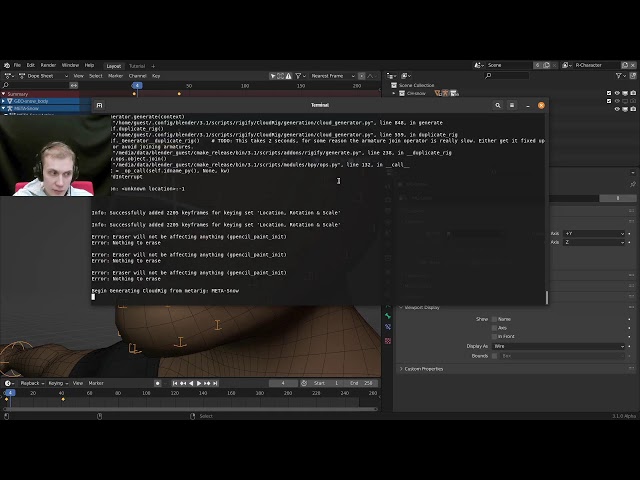This screenshot has width=640, height=480.
Task: Click the Outliner search field
Action: tap(507, 76)
